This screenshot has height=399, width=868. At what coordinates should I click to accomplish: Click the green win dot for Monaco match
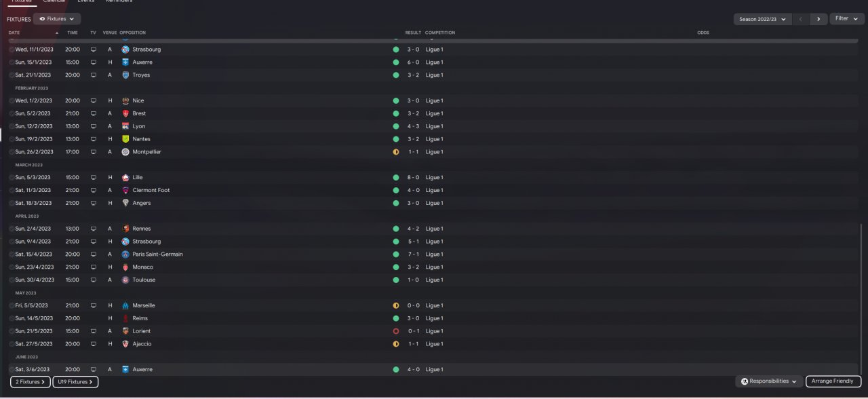pos(396,267)
